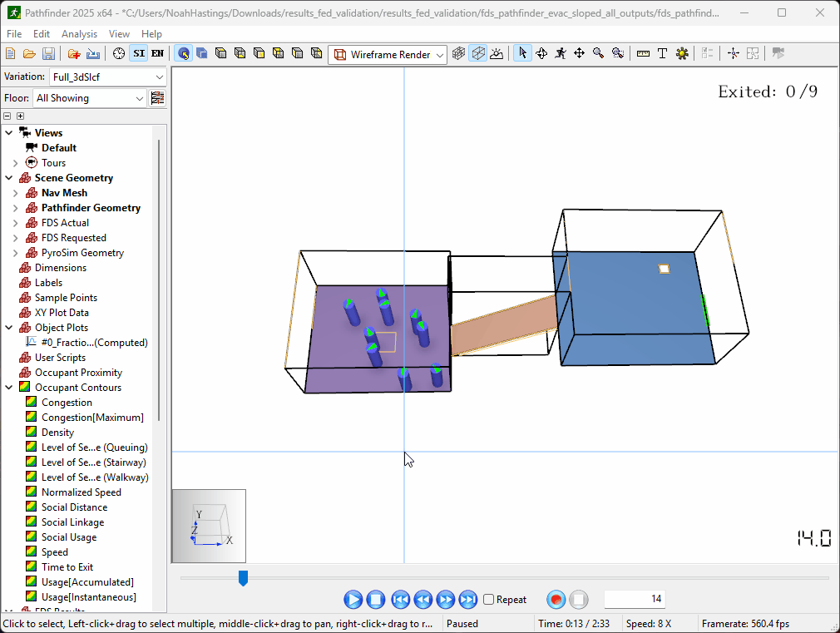Click the rewind button

[423, 600]
